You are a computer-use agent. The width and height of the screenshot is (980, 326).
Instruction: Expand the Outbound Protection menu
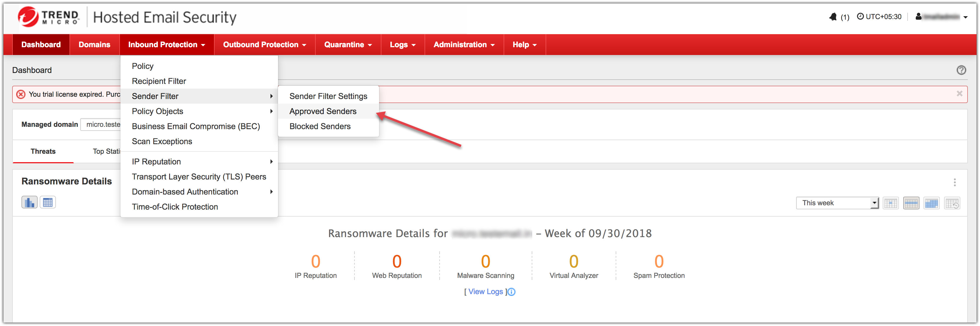(264, 45)
